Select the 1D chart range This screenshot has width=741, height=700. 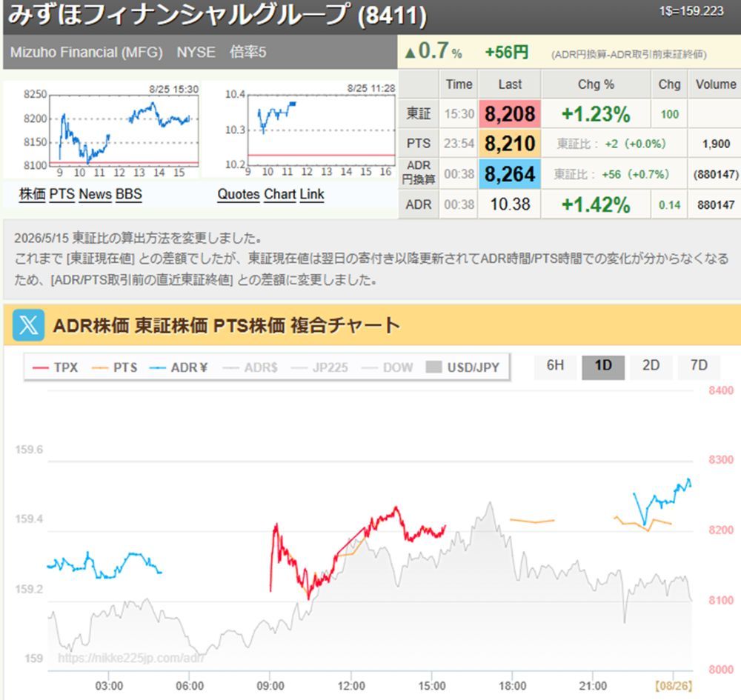[x=603, y=366]
